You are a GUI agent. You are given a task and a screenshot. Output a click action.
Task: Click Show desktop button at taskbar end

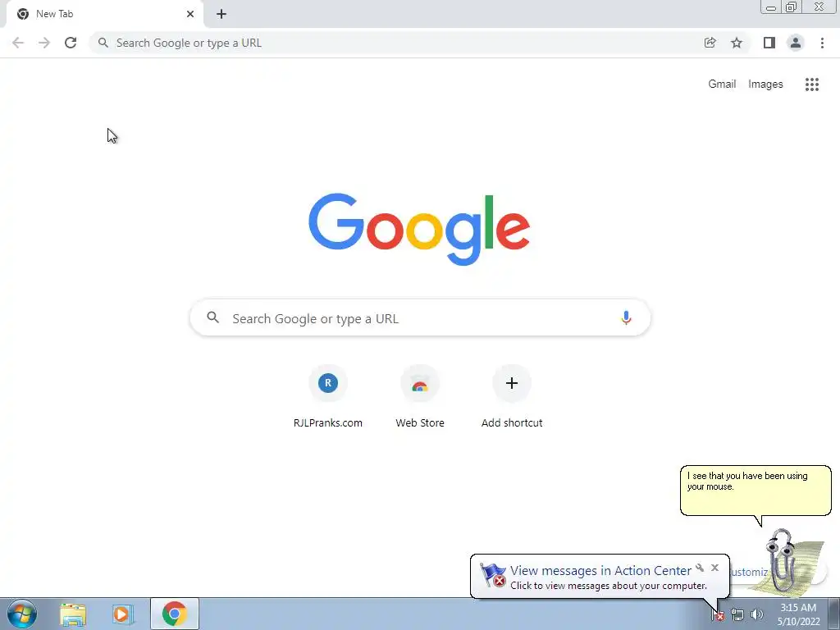(x=834, y=614)
